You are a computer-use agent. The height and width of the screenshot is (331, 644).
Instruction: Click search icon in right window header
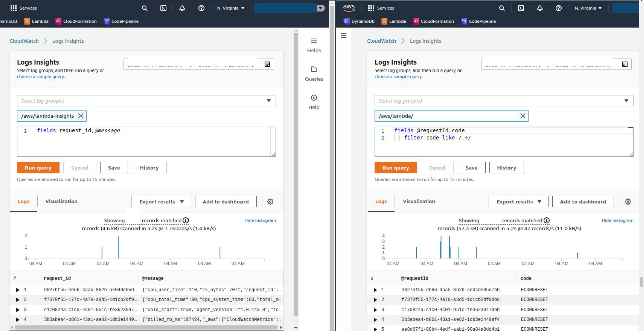pyautogui.click(x=502, y=8)
